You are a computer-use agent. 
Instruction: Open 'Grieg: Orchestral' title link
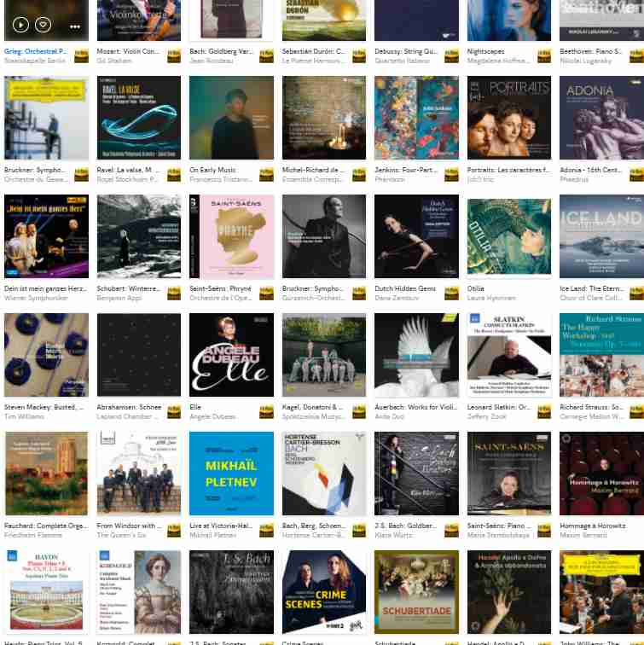point(35,51)
